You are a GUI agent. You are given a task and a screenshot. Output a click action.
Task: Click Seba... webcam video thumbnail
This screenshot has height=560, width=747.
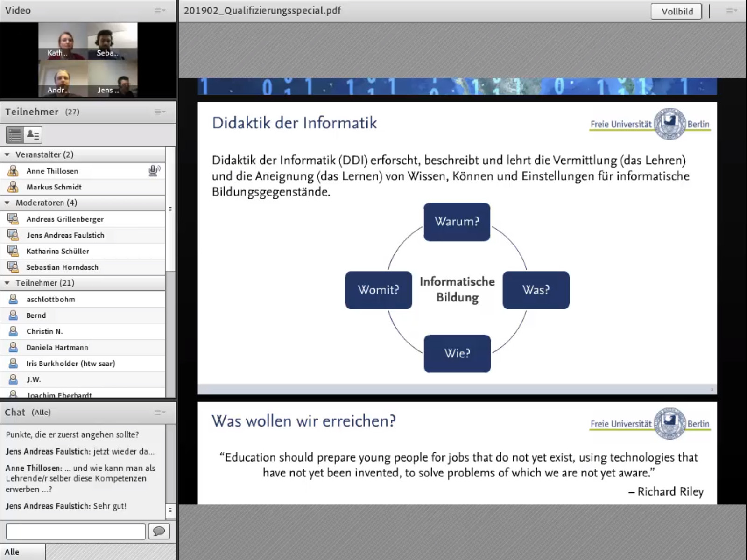coord(113,41)
